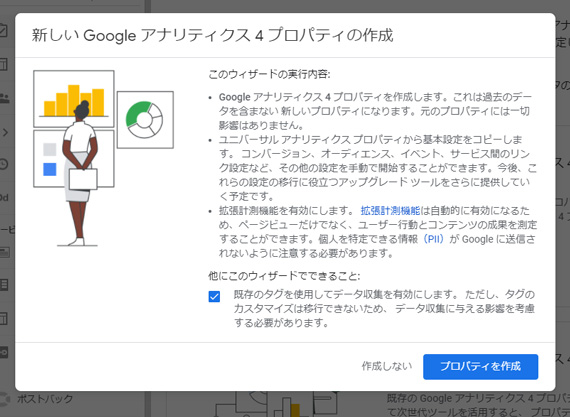Click the clock icon in left sidebar
This screenshot has height=417, width=570.
(4, 164)
